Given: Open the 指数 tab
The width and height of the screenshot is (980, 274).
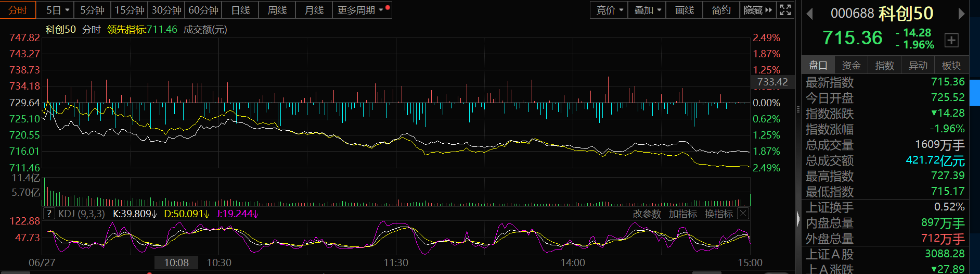Looking at the screenshot, I should click(x=885, y=65).
